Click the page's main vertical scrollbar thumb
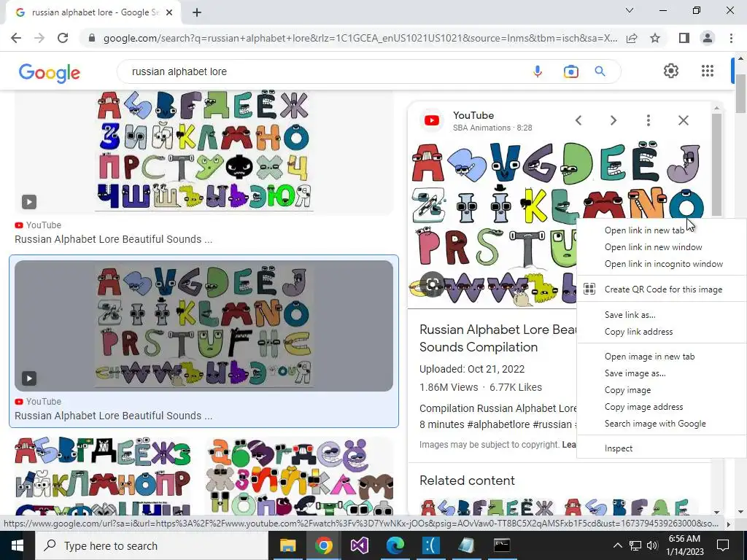 click(x=740, y=94)
